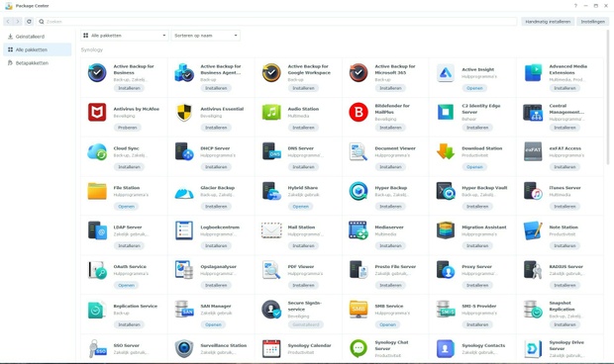Image resolution: width=614 pixels, height=364 pixels.
Task: Select Bètapakketten in the sidebar
Action: [38, 63]
